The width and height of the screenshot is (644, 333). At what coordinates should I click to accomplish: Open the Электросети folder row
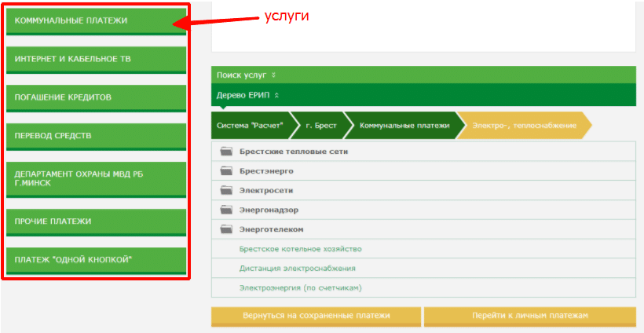423,191
